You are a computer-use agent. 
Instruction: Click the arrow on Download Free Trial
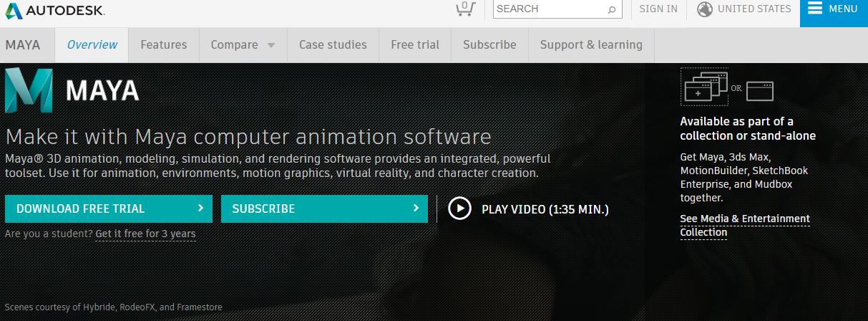point(200,209)
